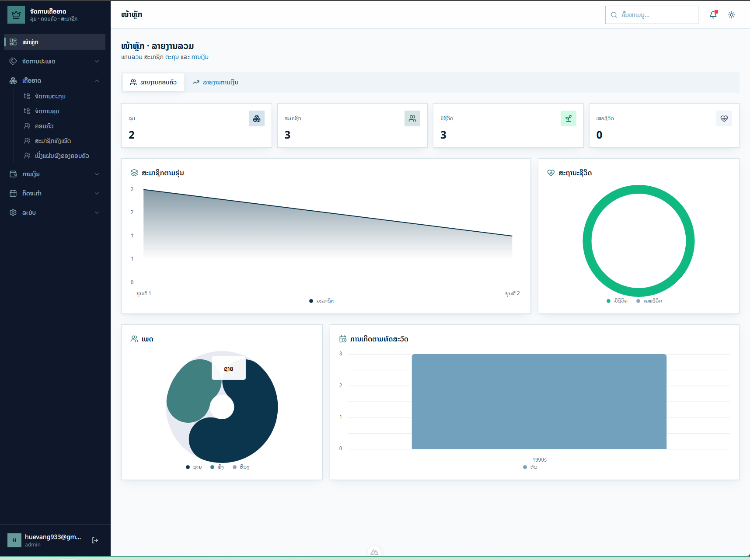Click the heart icon on ເສຍຊີວິດ card

[x=724, y=118]
